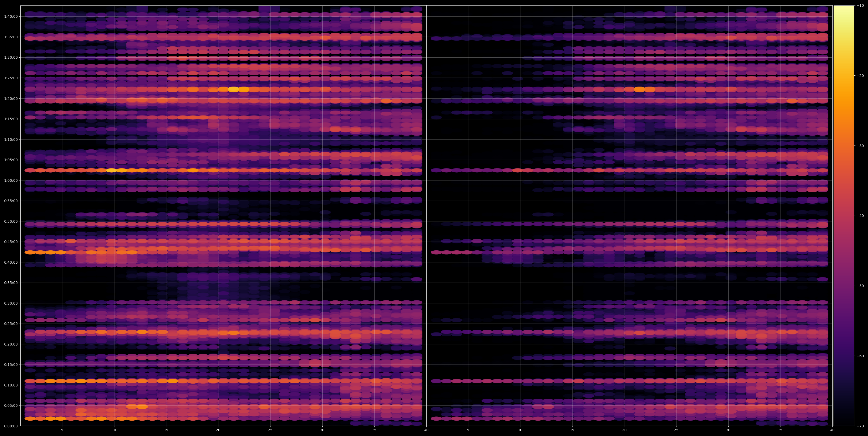Click the 0:25:00 time axis label
This screenshot has width=868, height=436.
(11, 324)
